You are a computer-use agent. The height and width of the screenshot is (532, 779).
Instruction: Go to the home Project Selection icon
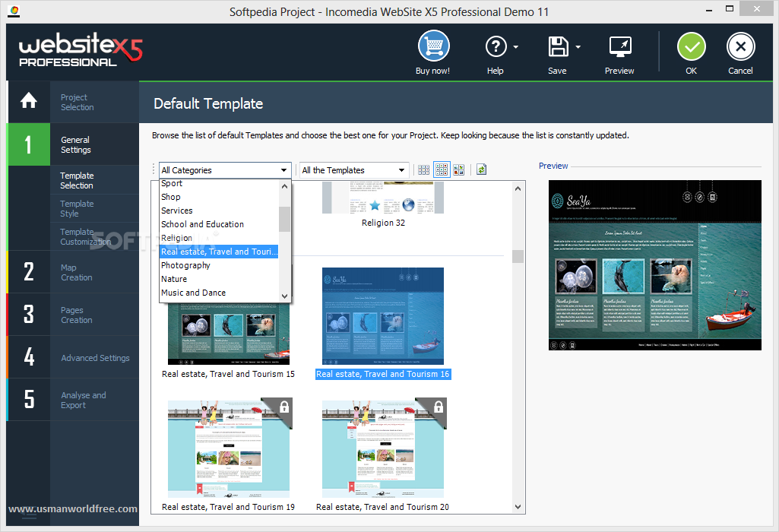[29, 101]
